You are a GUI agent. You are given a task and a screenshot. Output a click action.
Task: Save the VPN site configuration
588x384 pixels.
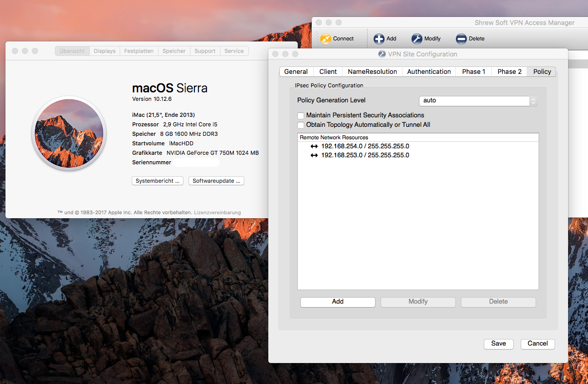[498, 344]
